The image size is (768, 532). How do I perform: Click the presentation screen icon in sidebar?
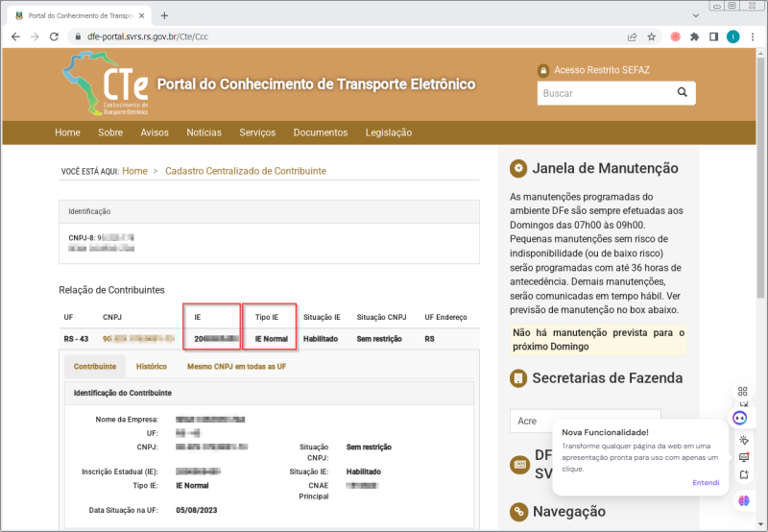[x=743, y=457]
